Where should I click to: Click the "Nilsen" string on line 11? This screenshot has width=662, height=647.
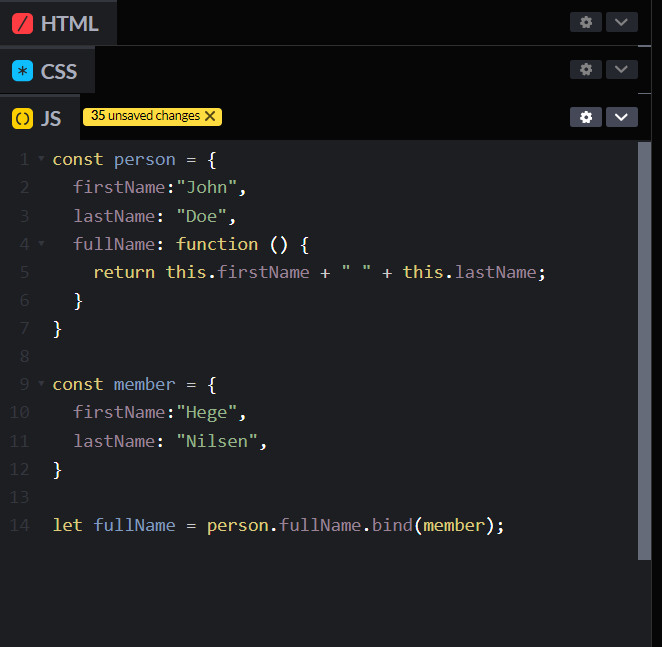point(218,441)
